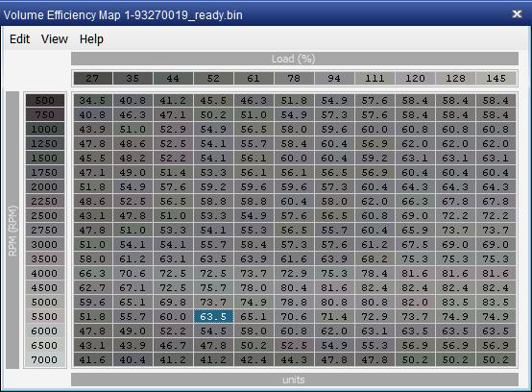Click the Load column header 27
Screen dimensions: 532x392
point(92,79)
